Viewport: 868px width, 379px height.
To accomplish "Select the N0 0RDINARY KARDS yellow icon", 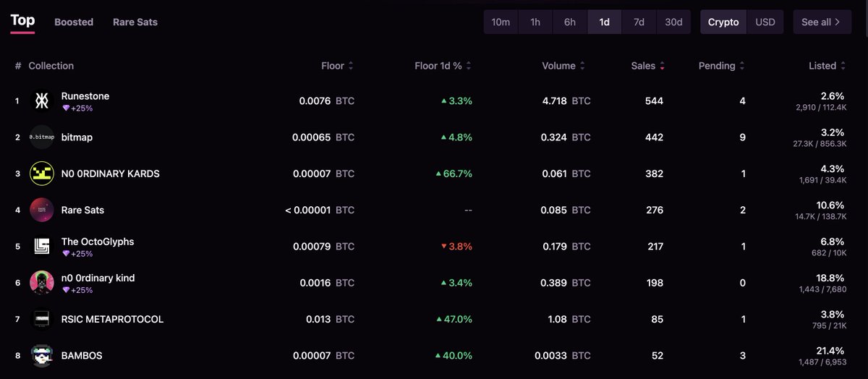I will (x=42, y=174).
